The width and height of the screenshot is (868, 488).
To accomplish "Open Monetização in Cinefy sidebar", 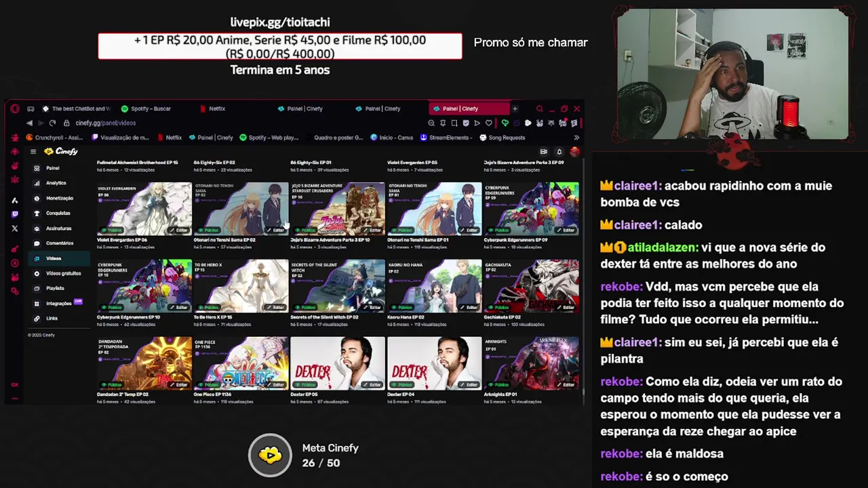I will coord(59,198).
